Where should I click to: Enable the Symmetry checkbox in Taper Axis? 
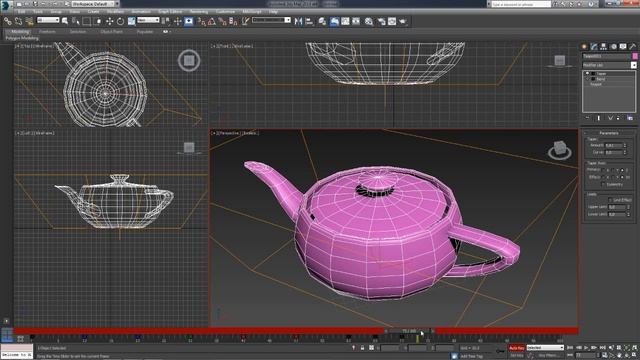tap(603, 184)
